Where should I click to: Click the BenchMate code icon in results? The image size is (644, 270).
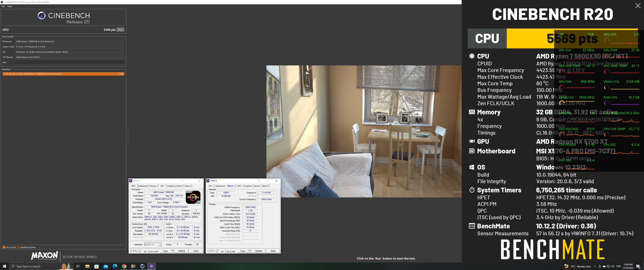[x=472, y=226]
